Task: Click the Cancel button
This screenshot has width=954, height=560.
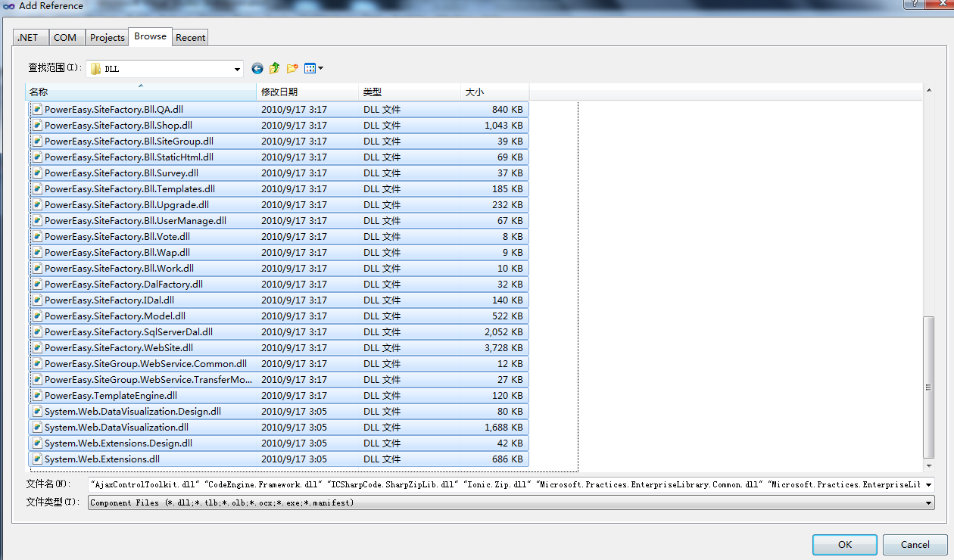Action: (915, 544)
